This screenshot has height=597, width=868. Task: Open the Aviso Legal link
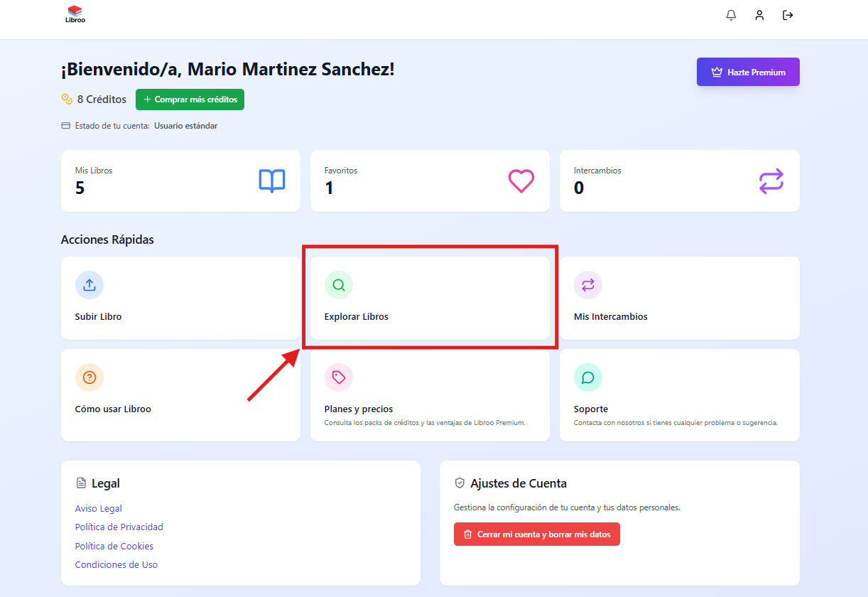(99, 508)
